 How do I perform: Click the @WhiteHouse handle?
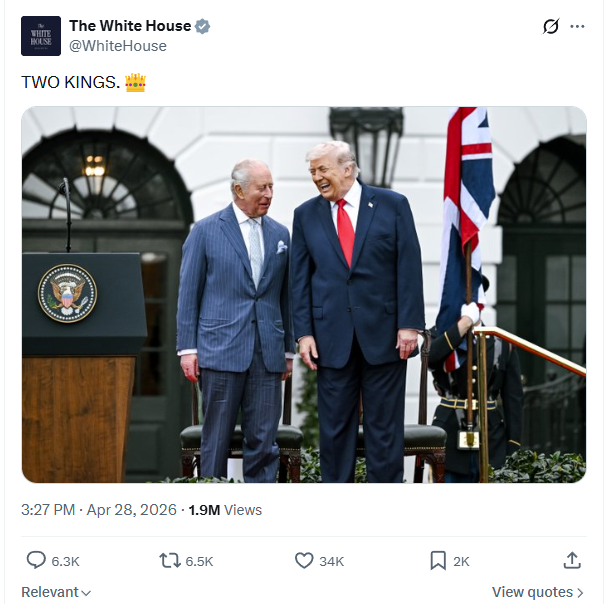click(x=118, y=46)
